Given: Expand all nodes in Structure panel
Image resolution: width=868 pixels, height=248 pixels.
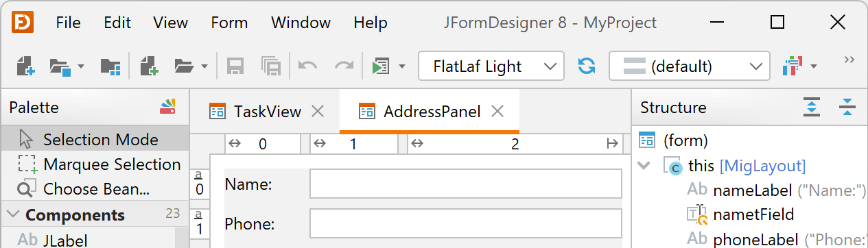Looking at the screenshot, I should [812, 108].
